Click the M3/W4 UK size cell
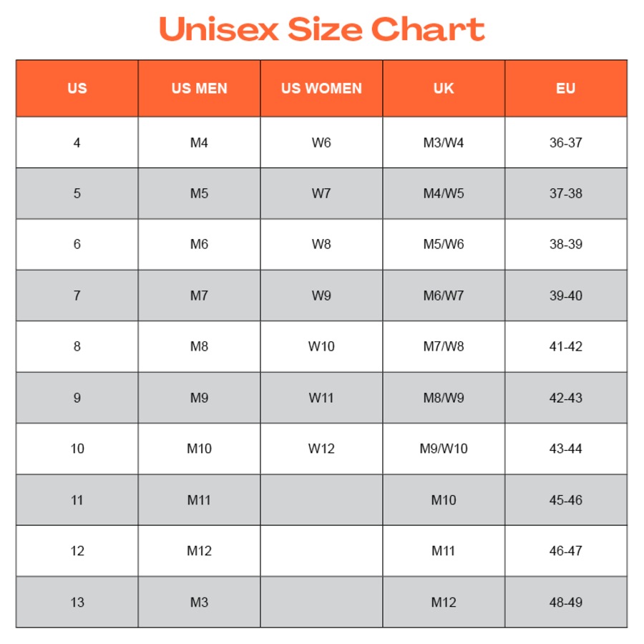Image resolution: width=644 pixels, height=644 pixels. (444, 142)
